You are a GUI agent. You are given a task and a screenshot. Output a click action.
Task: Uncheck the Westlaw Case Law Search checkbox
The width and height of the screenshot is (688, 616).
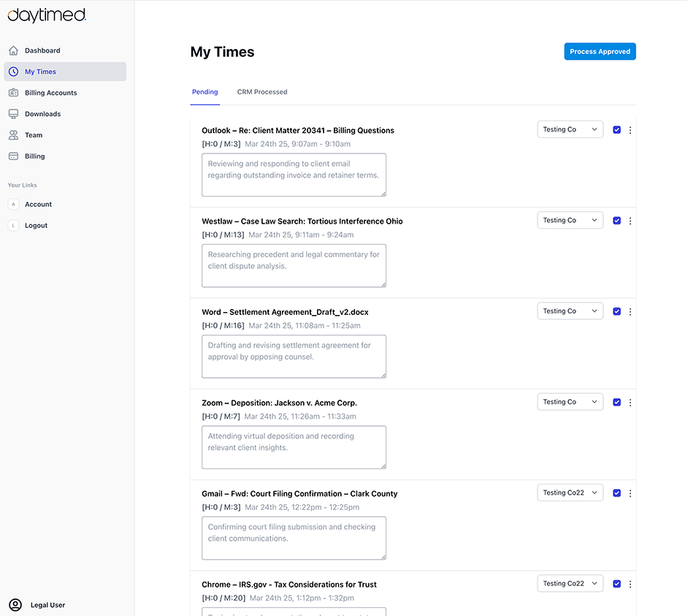[617, 221]
